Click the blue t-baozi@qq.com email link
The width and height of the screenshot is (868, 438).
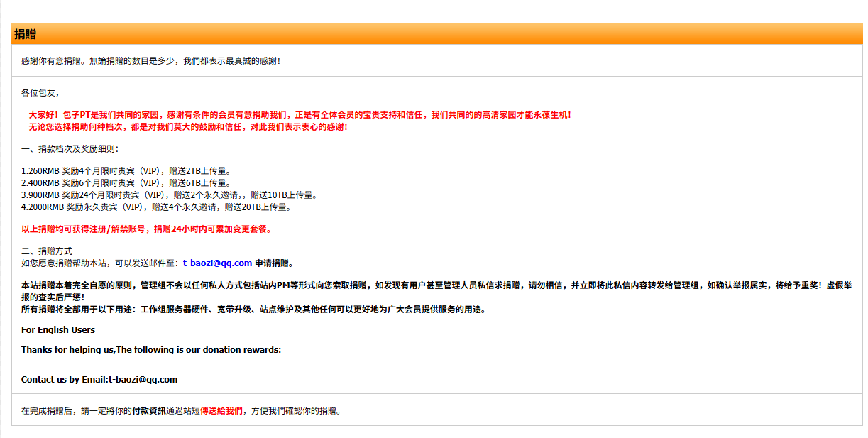pyautogui.click(x=217, y=263)
